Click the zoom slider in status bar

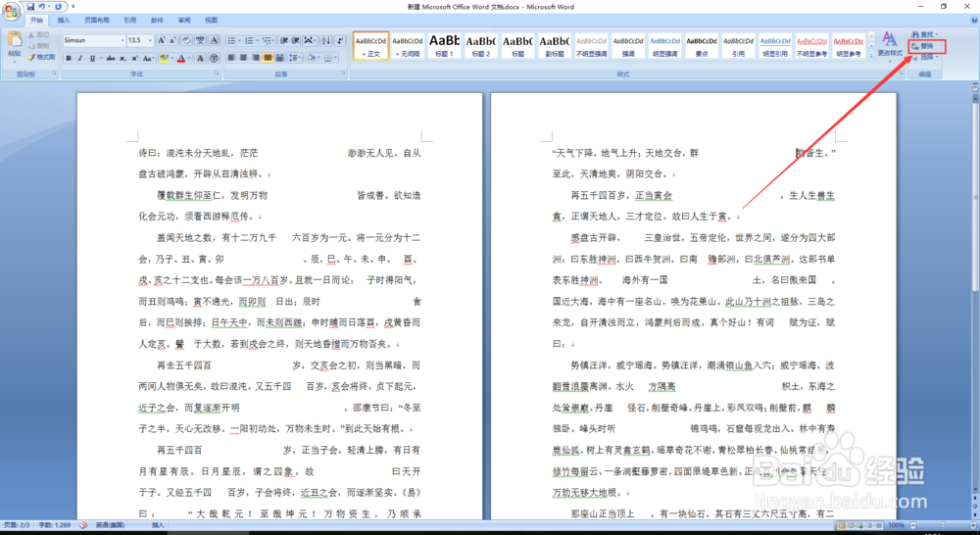(x=943, y=525)
